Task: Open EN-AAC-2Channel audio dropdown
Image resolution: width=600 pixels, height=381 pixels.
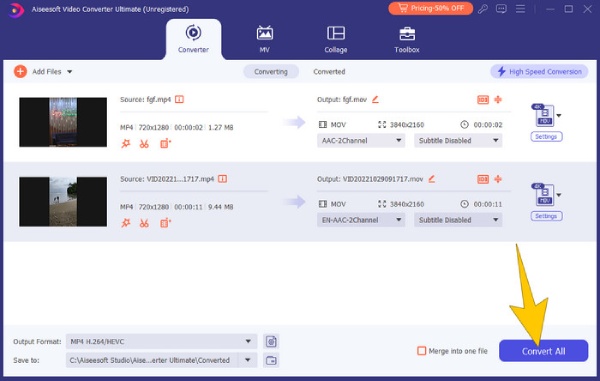Action: 361,220
